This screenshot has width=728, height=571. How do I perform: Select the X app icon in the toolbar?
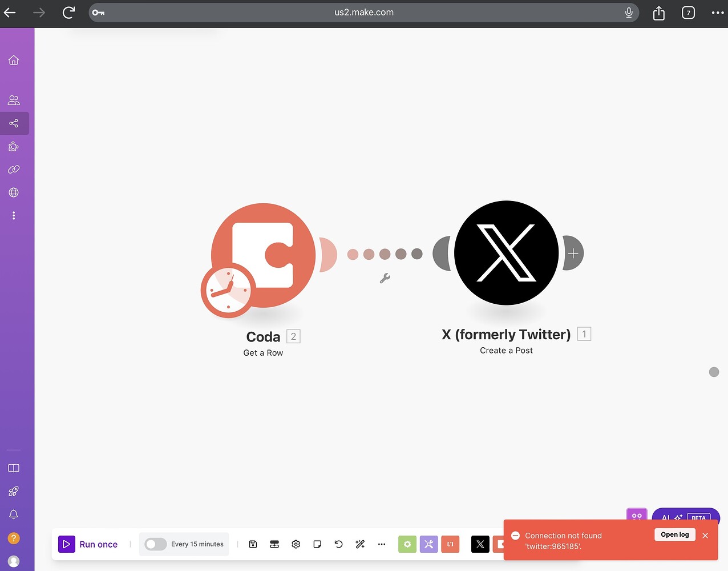480,544
